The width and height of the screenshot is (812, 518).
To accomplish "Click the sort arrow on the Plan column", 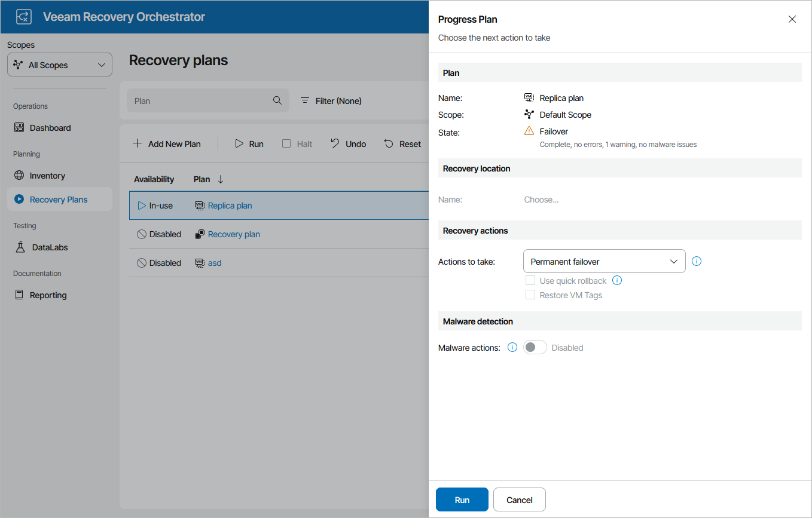I will click(x=221, y=179).
